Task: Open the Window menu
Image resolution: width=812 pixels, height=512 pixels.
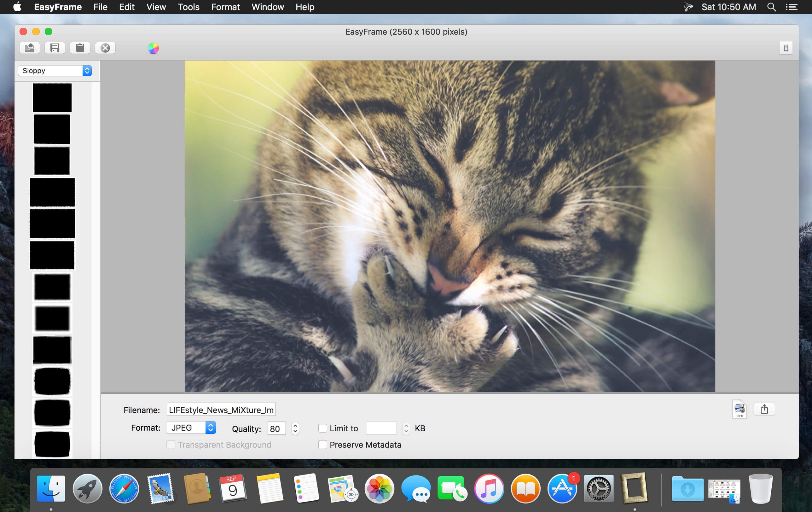Action: (x=268, y=7)
